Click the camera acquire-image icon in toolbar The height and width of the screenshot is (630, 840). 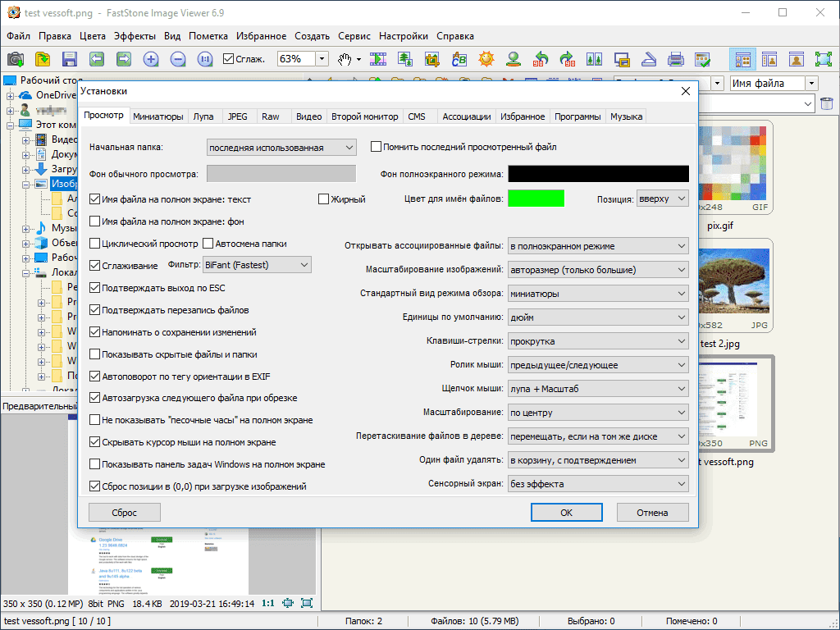pyautogui.click(x=16, y=59)
